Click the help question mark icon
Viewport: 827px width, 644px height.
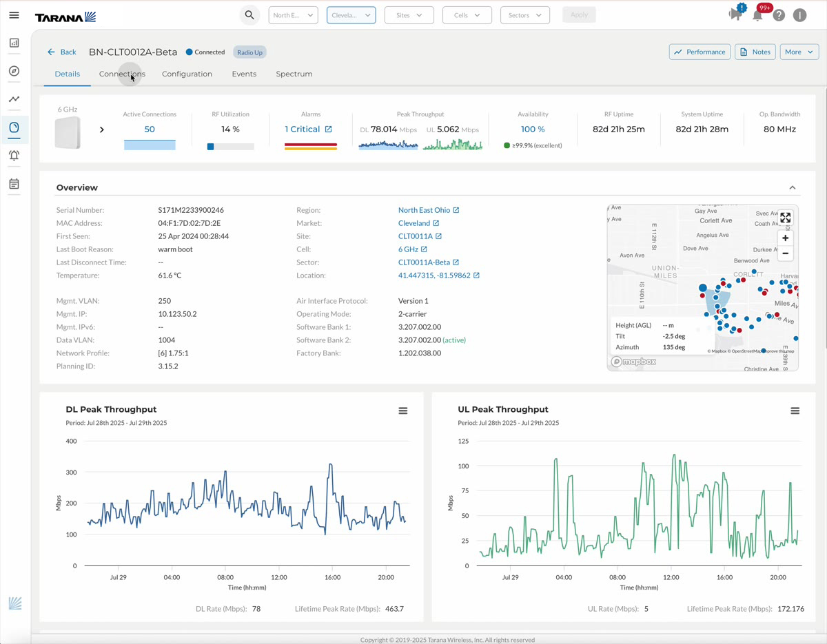779,15
